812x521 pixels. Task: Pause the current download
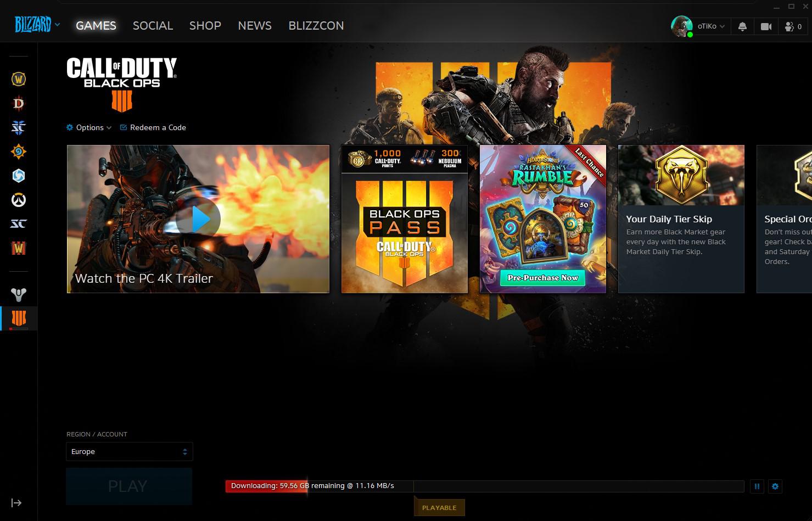tap(757, 486)
